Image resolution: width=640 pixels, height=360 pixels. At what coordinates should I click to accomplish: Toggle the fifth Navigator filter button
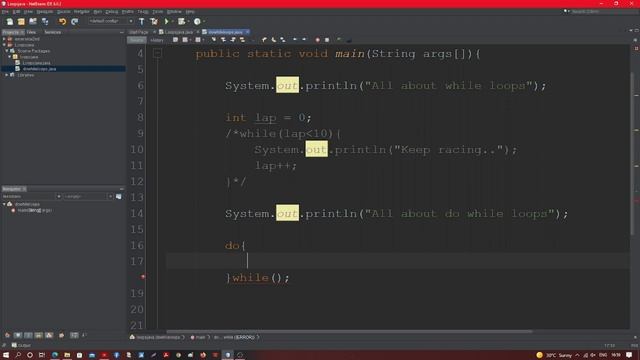click(49, 335)
